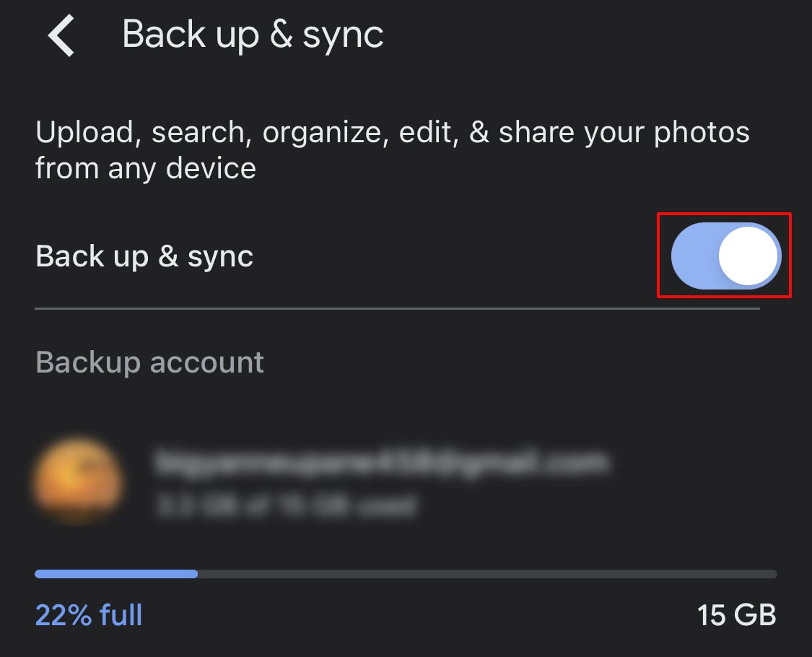Select the "Backup account" section heading

(149, 362)
